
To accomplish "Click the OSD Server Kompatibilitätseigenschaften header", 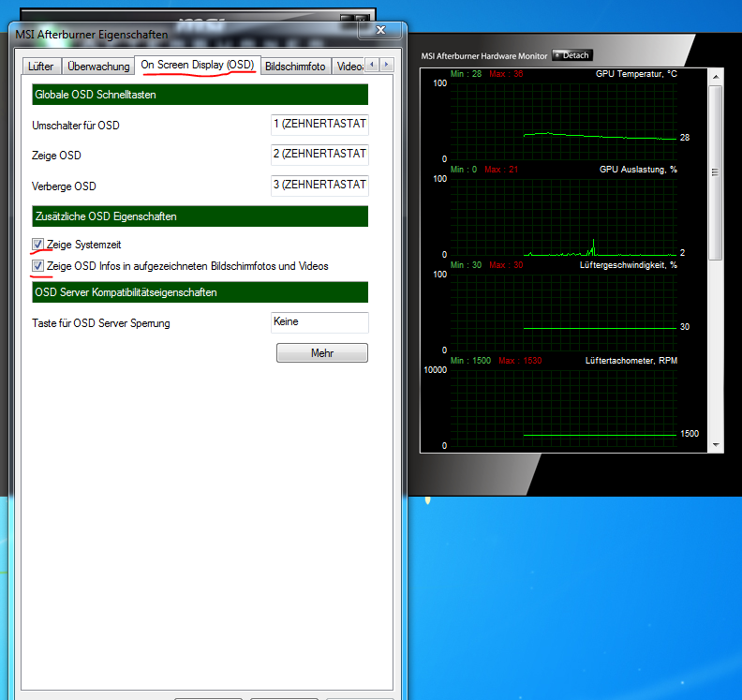I will click(200, 292).
